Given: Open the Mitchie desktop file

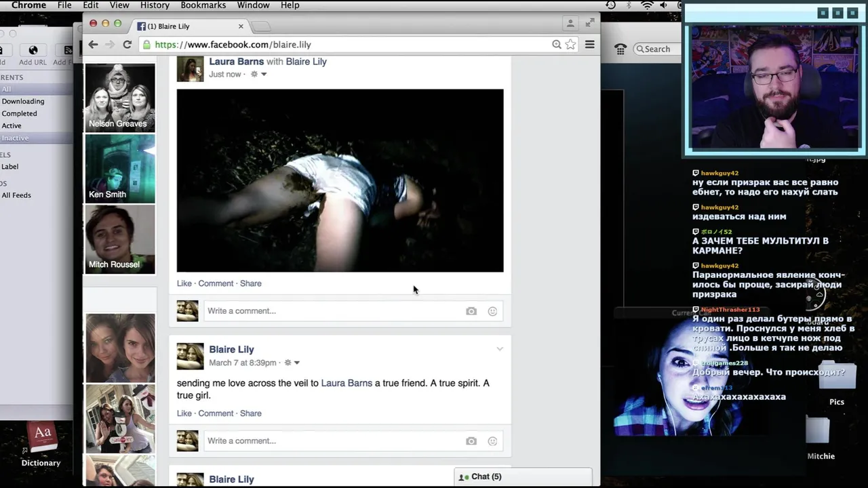Looking at the screenshot, I should point(821,437).
